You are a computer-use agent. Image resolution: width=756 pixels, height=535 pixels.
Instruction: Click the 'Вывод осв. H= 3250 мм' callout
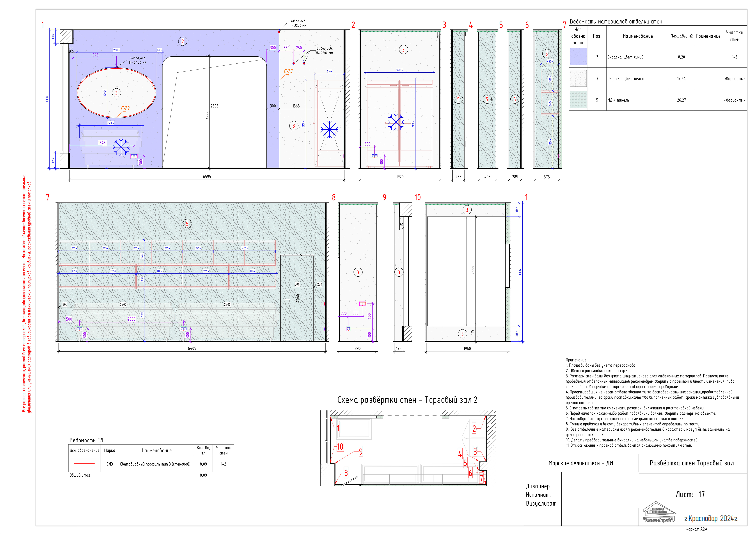click(x=298, y=23)
